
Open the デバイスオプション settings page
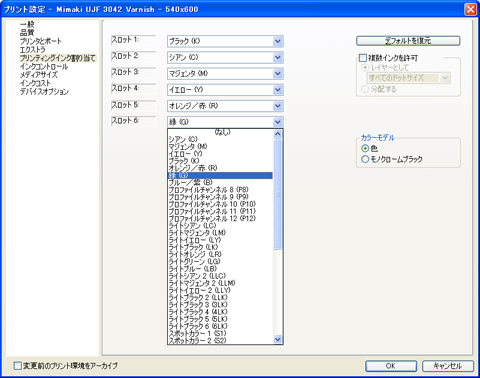44,91
